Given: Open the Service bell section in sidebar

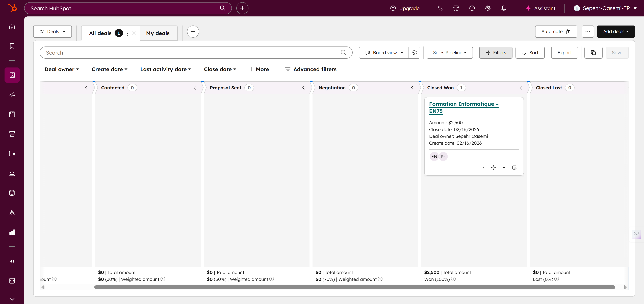Looking at the screenshot, I should point(12,173).
